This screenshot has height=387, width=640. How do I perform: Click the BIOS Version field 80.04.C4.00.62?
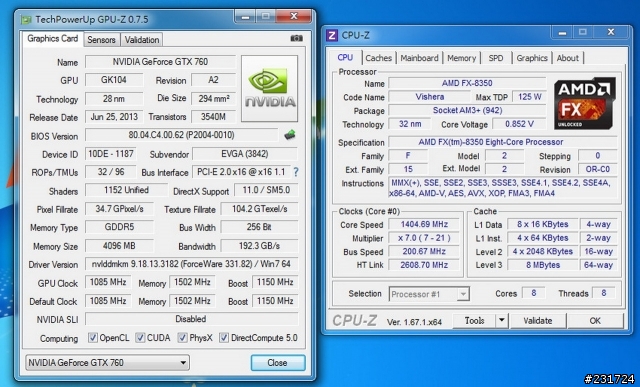(181, 135)
